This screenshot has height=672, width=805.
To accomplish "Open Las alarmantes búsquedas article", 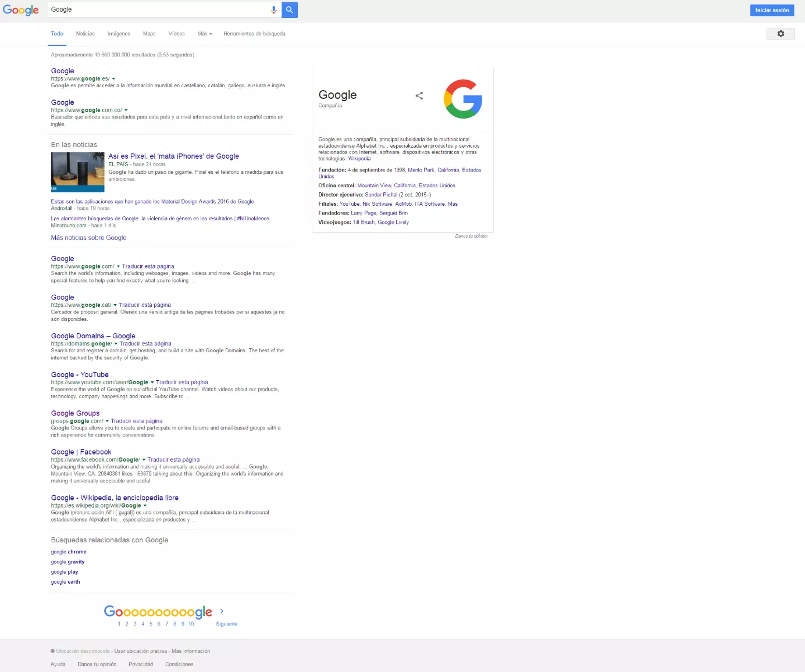I will pos(160,219).
